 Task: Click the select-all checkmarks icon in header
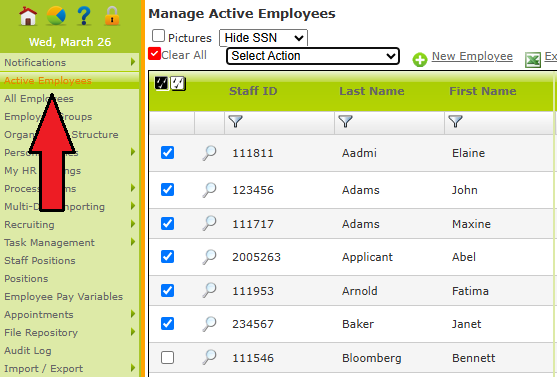point(162,83)
